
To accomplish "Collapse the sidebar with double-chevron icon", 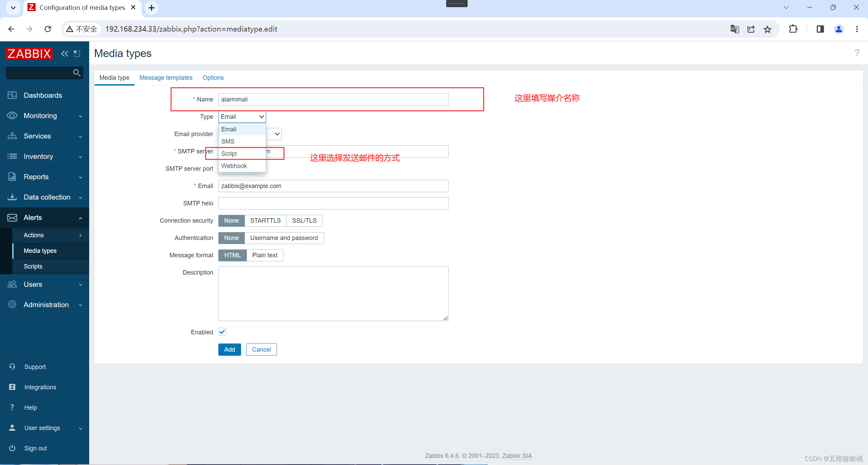I will pyautogui.click(x=64, y=54).
